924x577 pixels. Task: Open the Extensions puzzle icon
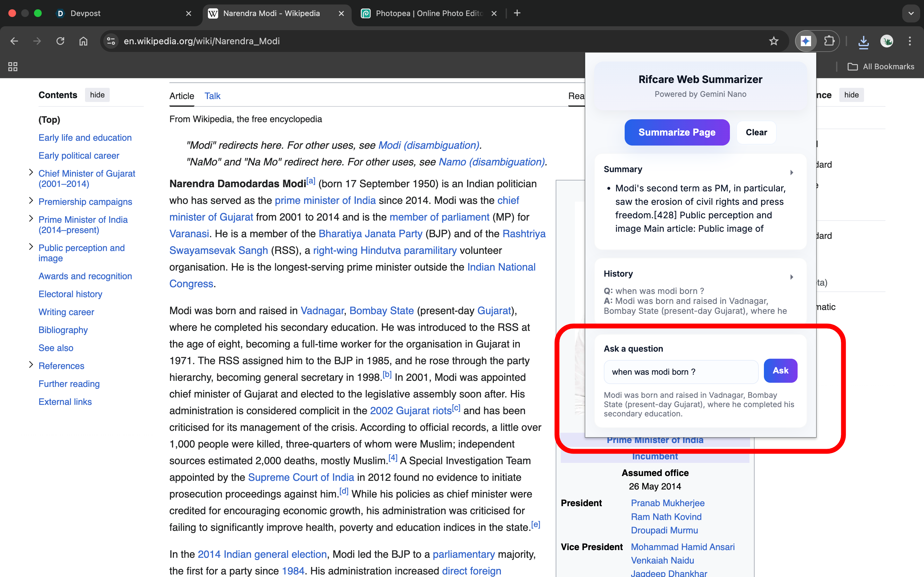(x=829, y=41)
